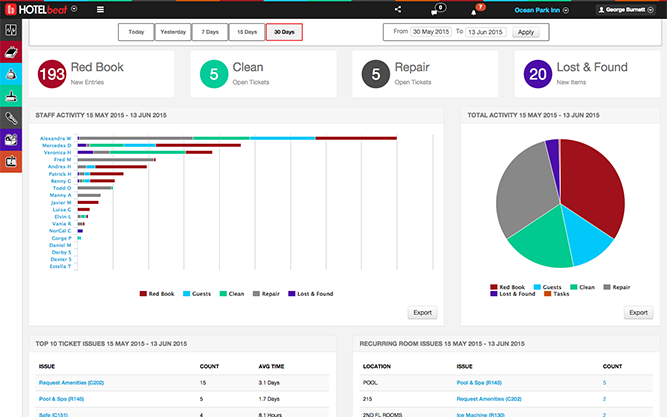
Task: Select the 7 Days range tab
Action: tap(210, 32)
